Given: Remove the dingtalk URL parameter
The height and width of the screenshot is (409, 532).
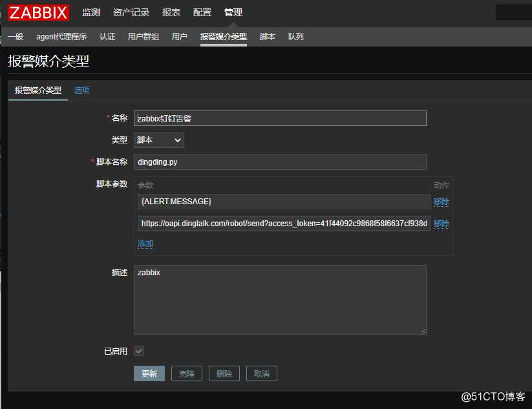Looking at the screenshot, I should point(442,224).
